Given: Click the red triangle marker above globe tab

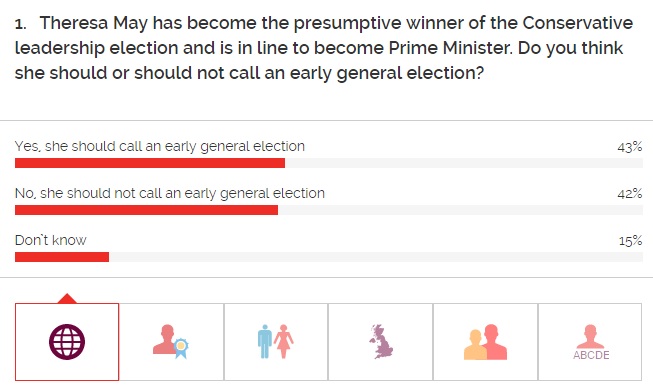Looking at the screenshot, I should pyautogui.click(x=67, y=298).
